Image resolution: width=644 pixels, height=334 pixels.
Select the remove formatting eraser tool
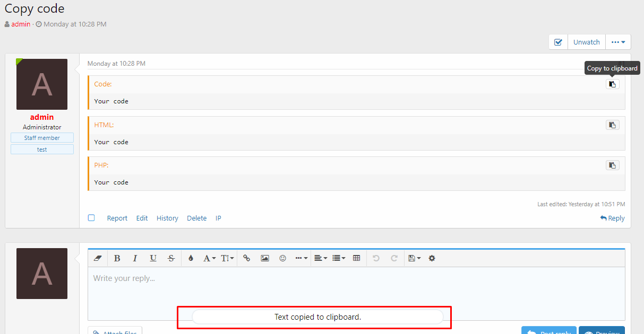pos(98,258)
